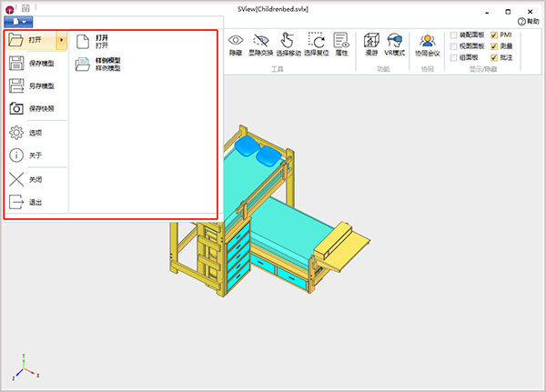Click the 帮助 (Help) link
The width and height of the screenshot is (546, 392).
tap(528, 21)
